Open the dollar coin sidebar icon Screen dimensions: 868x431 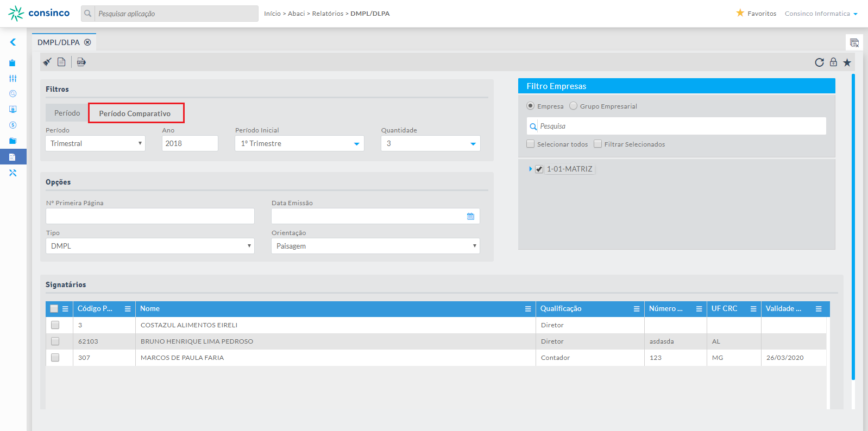(x=12, y=125)
